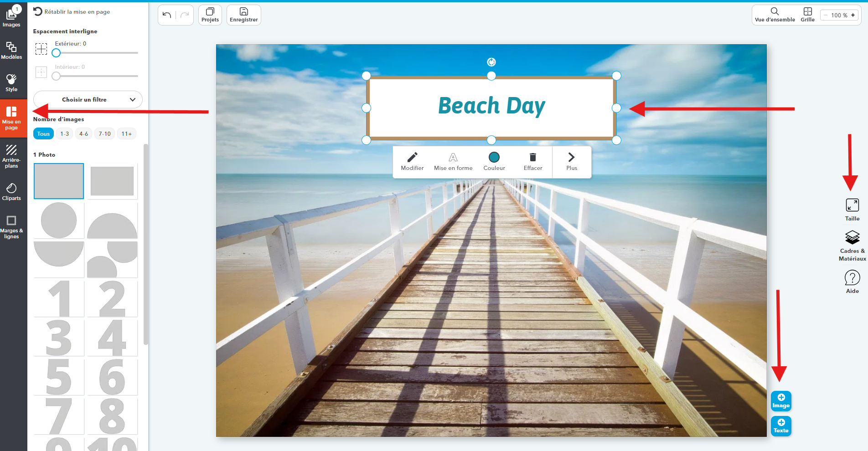The width and height of the screenshot is (868, 451).
Task: Click the 100 % zoom value
Action: click(x=839, y=15)
